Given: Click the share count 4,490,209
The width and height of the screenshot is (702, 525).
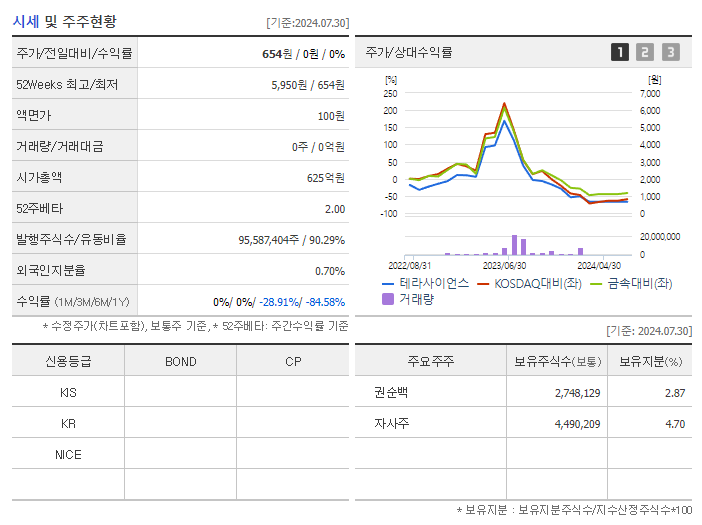Looking at the screenshot, I should point(578,424).
